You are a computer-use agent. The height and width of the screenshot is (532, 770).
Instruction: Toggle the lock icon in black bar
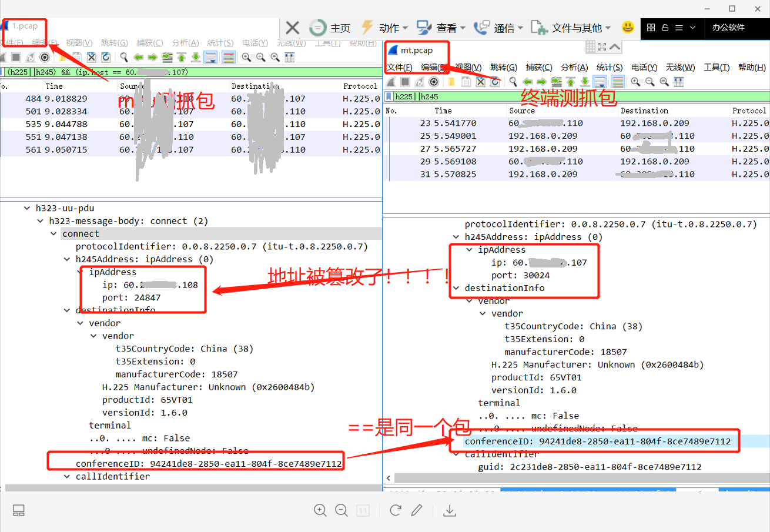[665, 28]
